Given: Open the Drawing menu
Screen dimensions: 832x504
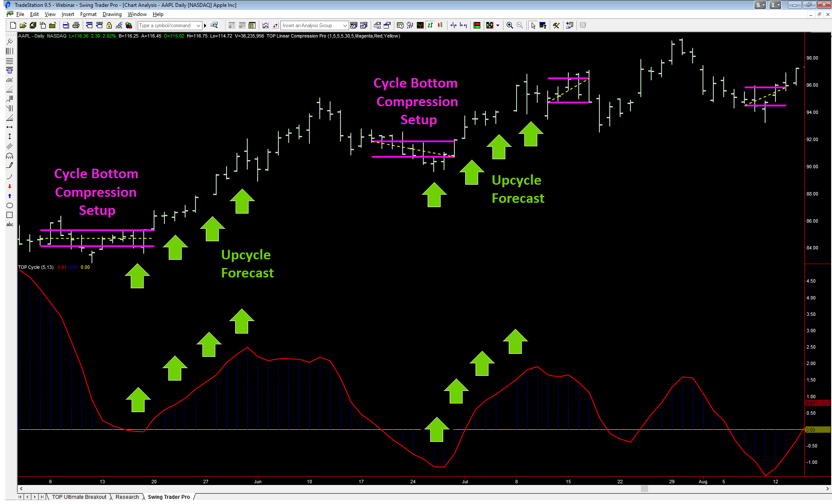Looking at the screenshot, I should 112,14.
